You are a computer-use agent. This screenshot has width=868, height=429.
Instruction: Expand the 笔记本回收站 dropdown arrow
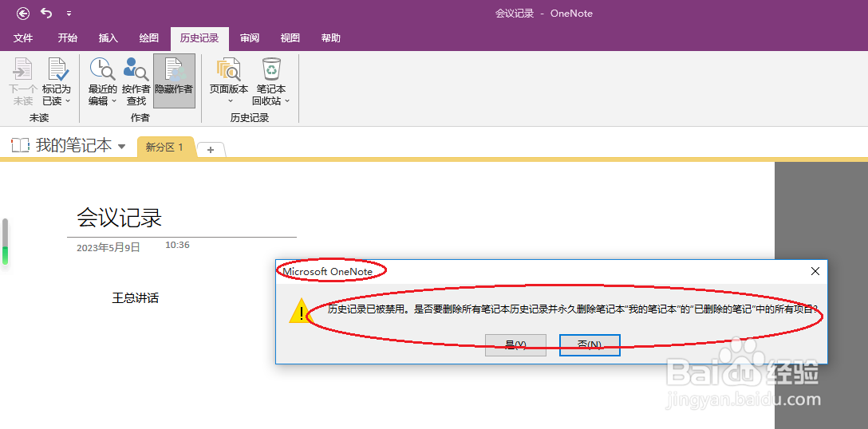click(286, 101)
